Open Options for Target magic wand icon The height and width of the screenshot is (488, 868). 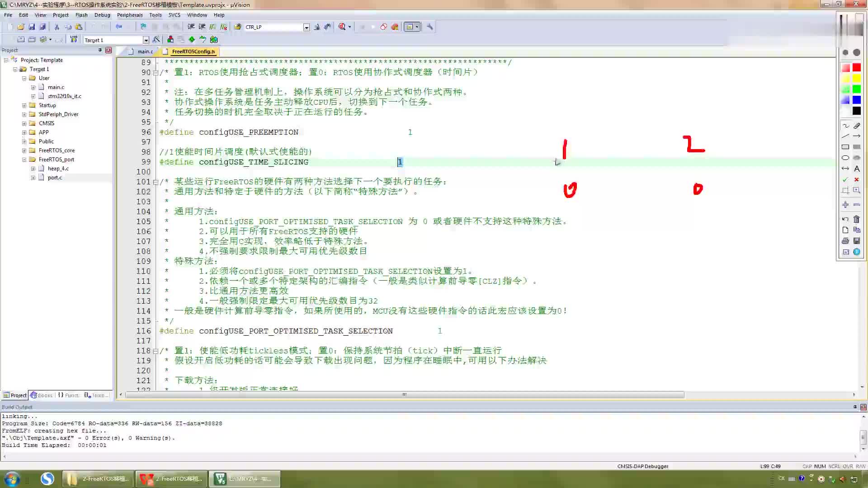point(156,40)
